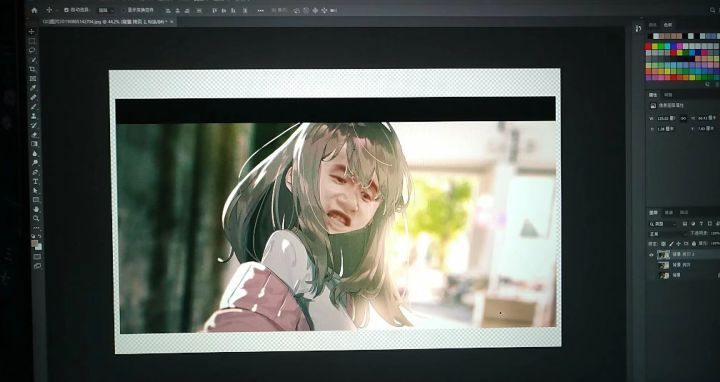This screenshot has width=720, height=382.
Task: Select the Path Selection tool
Action: (x=36, y=191)
